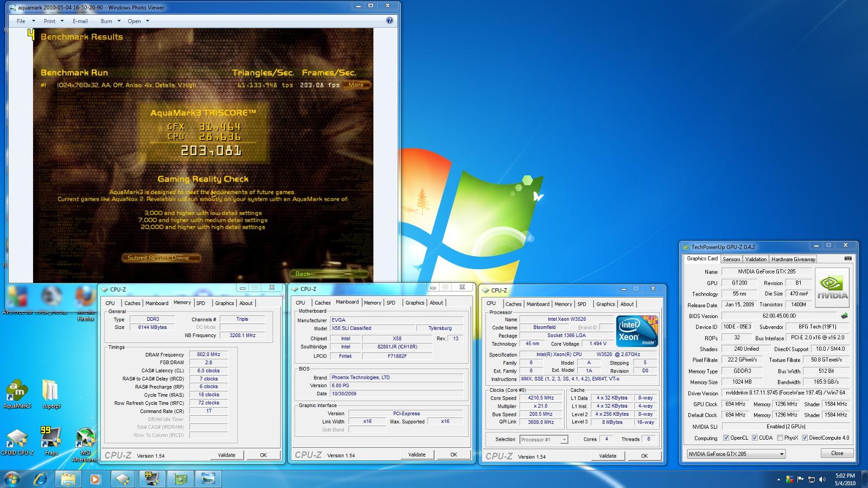Viewport: 868px width, 488px height.
Task: Click Validate in Memory CPU-Z window
Action: (227, 455)
